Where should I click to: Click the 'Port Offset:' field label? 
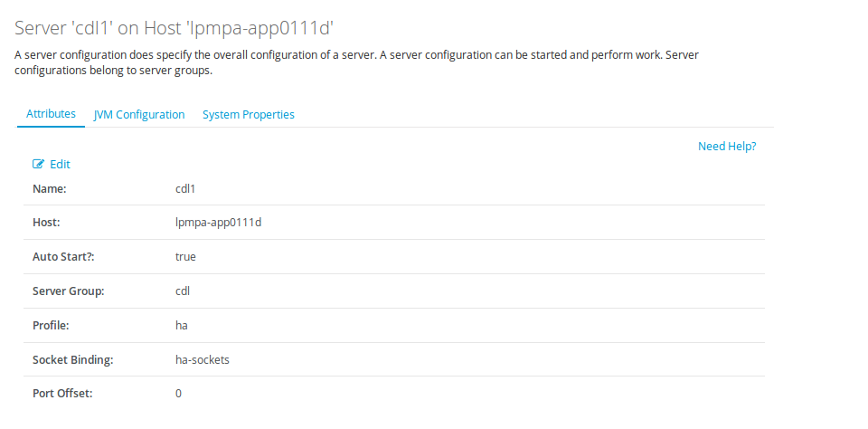[62, 394]
